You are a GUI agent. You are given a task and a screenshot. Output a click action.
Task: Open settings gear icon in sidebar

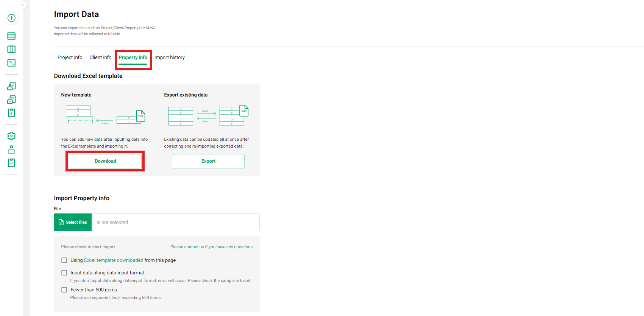tap(11, 136)
